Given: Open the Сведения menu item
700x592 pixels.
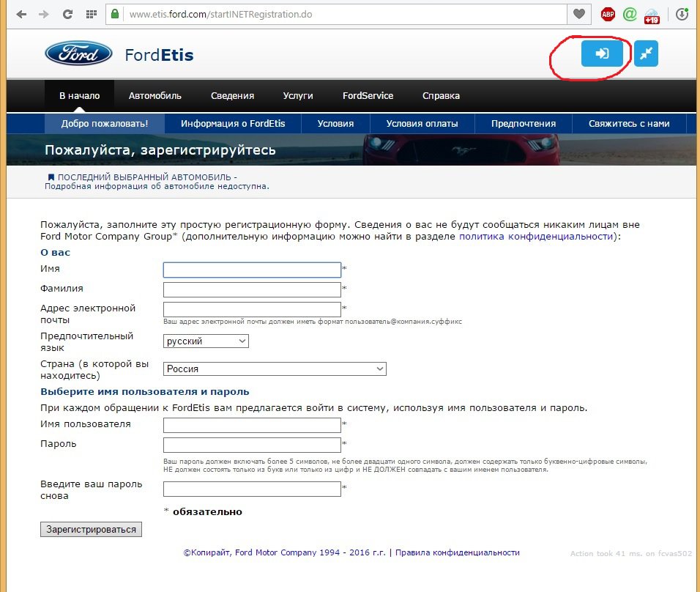Looking at the screenshot, I should (x=232, y=95).
